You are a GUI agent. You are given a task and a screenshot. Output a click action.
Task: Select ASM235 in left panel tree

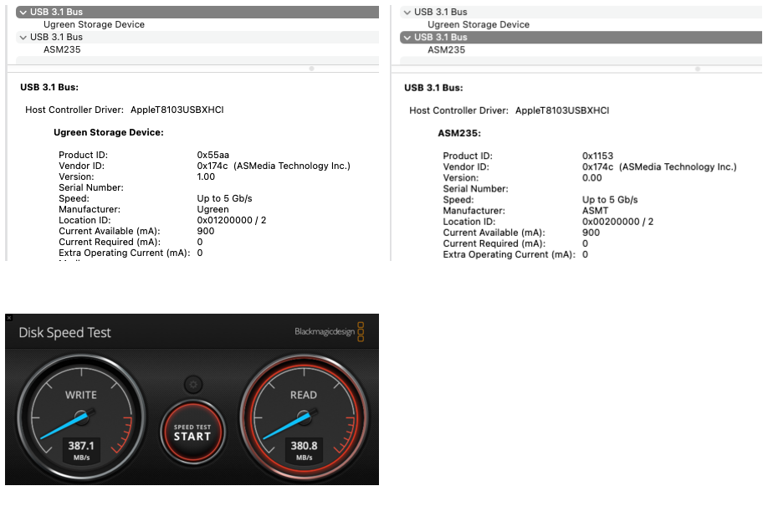(62, 49)
